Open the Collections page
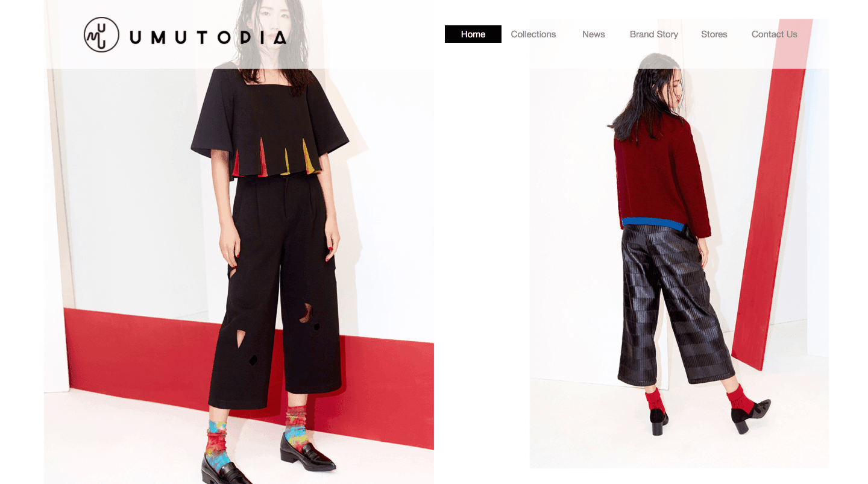Screen dimensions: 868x484 (533, 34)
